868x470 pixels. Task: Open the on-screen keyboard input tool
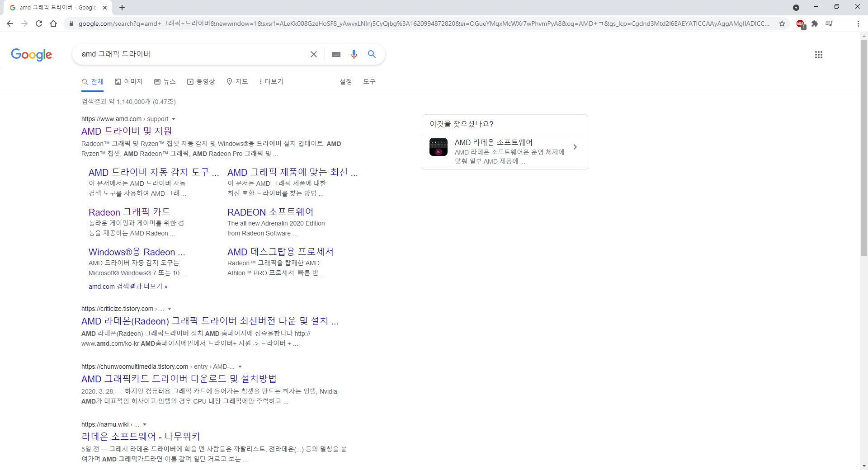(336, 54)
